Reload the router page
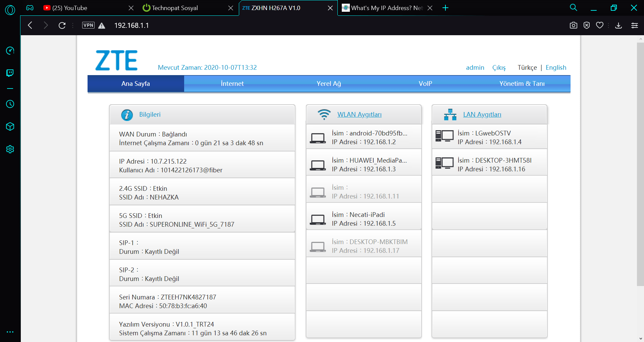Image resolution: width=644 pixels, height=342 pixels. point(62,25)
